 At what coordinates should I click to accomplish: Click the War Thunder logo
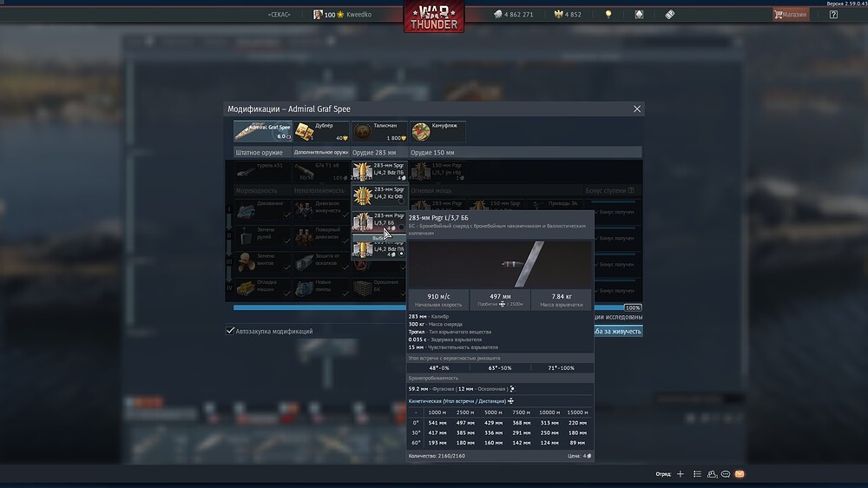pos(434,16)
